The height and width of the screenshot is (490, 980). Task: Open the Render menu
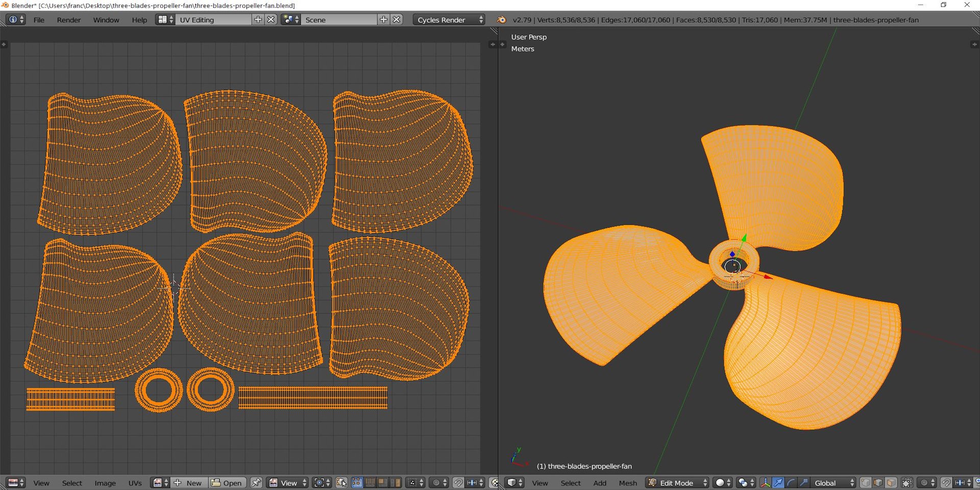coord(69,20)
